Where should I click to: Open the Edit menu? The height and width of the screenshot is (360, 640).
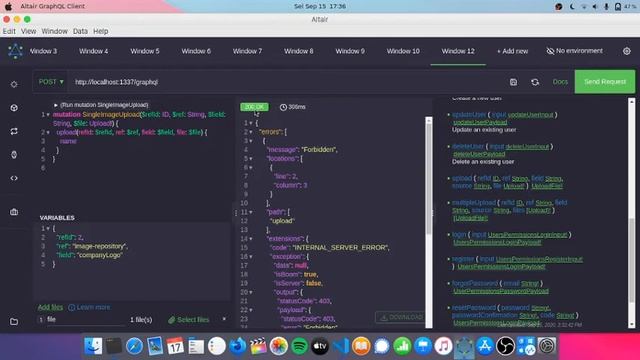tap(9, 31)
